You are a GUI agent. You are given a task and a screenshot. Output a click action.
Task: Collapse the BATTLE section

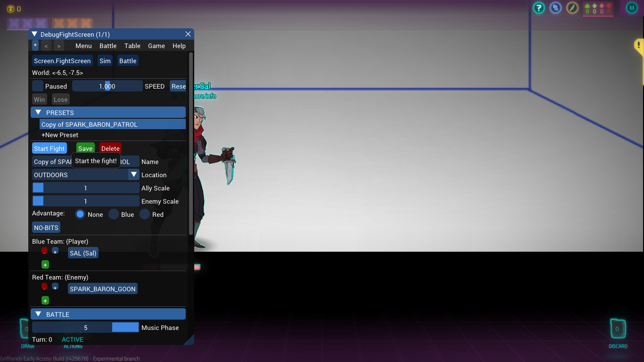(39, 314)
